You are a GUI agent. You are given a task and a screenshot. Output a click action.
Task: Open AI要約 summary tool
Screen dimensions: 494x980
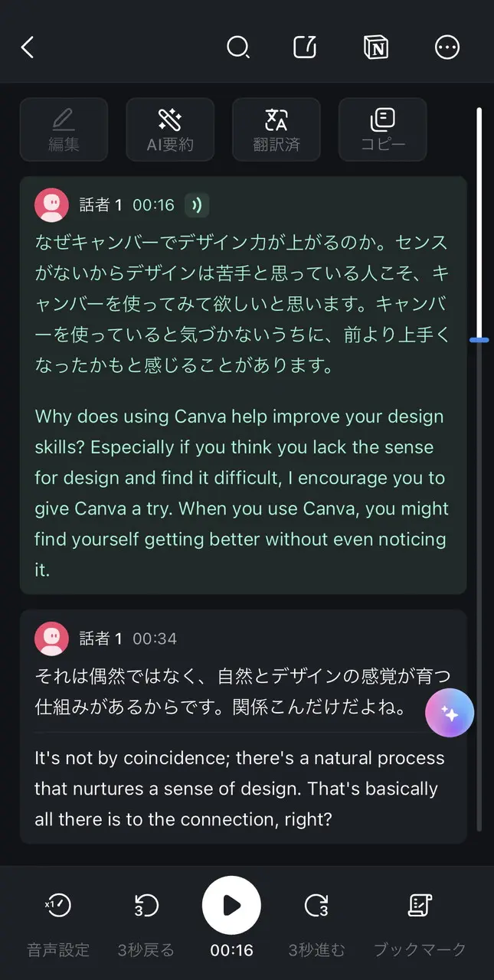pos(170,129)
